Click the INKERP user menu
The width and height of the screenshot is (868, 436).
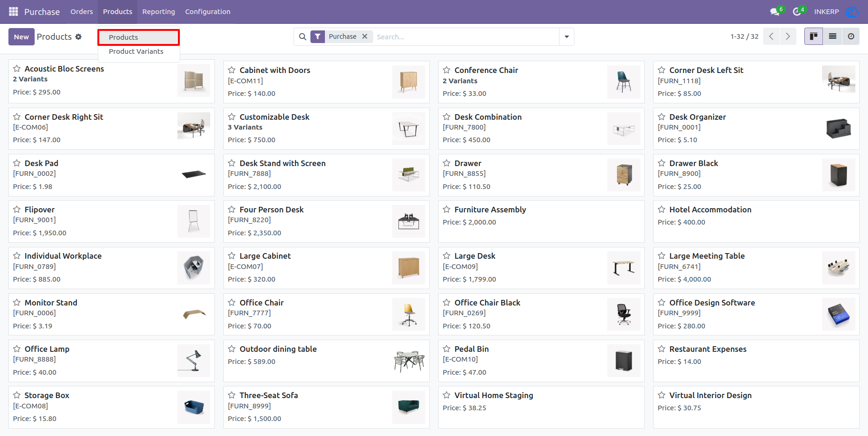(x=826, y=12)
